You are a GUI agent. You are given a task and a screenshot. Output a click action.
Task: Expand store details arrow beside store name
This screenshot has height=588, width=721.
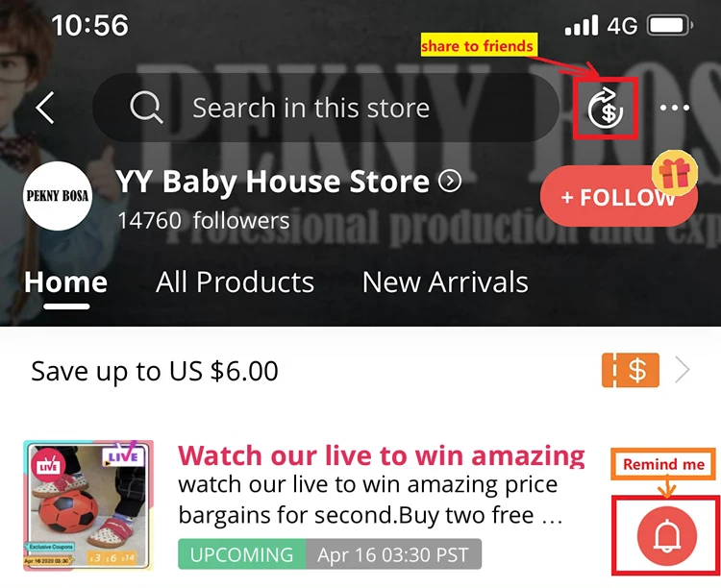pyautogui.click(x=449, y=182)
